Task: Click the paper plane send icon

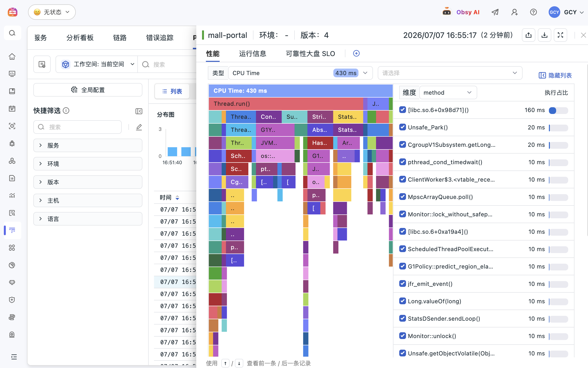Action: pos(495,12)
